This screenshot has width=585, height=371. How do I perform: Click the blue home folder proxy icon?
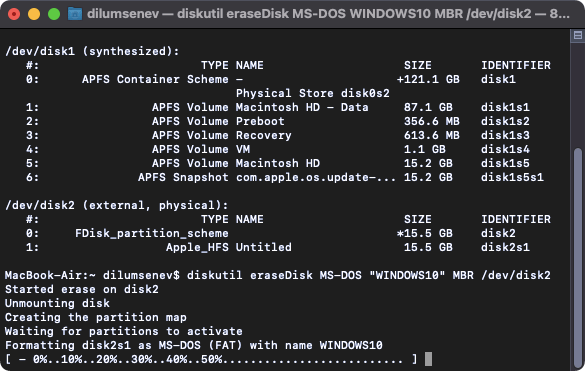[75, 14]
